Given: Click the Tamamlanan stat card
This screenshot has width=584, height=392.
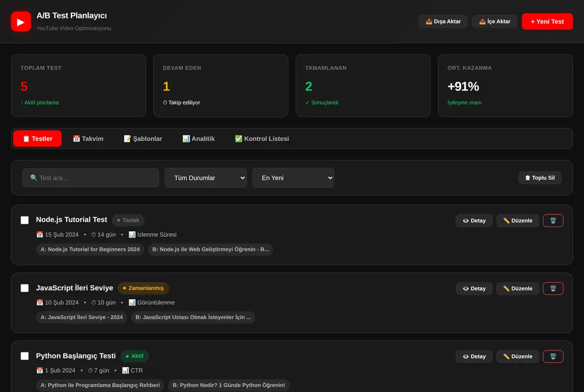Looking at the screenshot, I should (x=363, y=86).
